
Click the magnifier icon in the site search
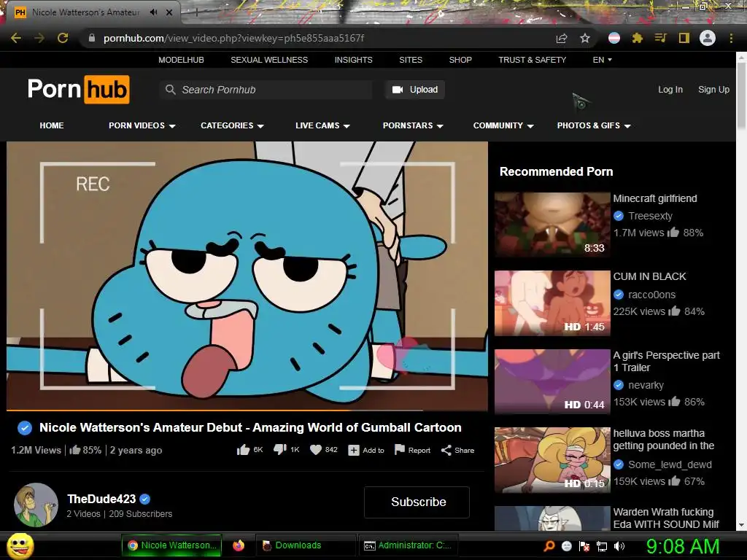click(170, 89)
